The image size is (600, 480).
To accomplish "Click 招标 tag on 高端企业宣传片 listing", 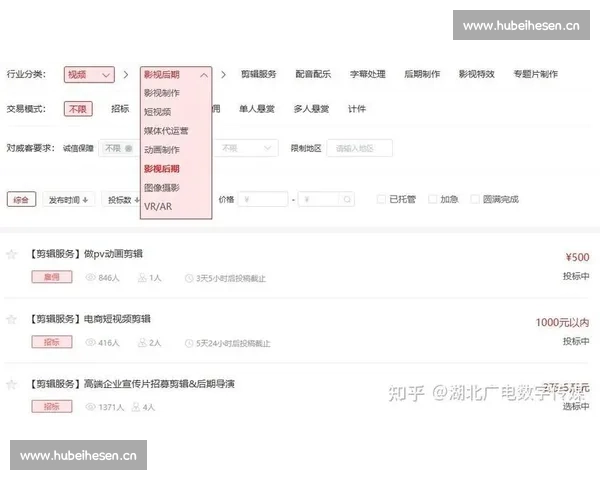I will pyautogui.click(x=52, y=407).
